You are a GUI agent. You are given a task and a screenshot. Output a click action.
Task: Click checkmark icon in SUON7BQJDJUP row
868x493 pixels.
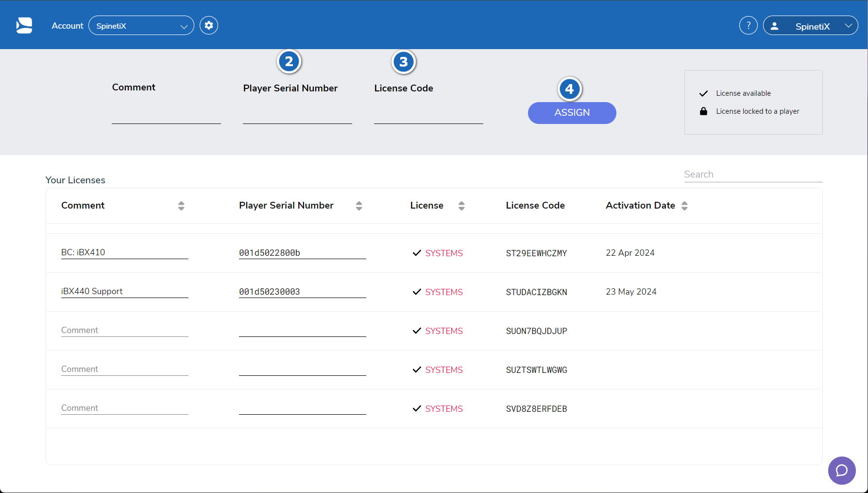(417, 331)
